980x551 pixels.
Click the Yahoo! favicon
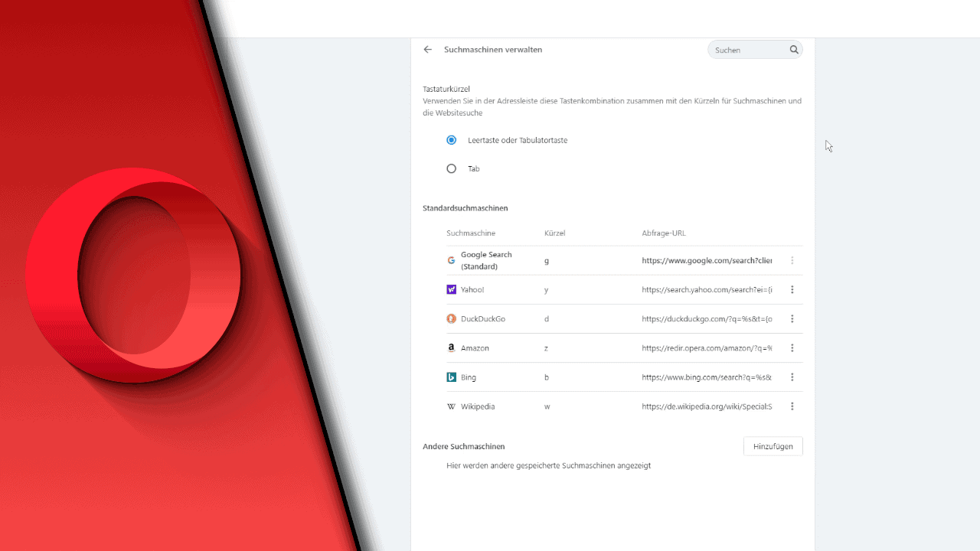coord(451,289)
